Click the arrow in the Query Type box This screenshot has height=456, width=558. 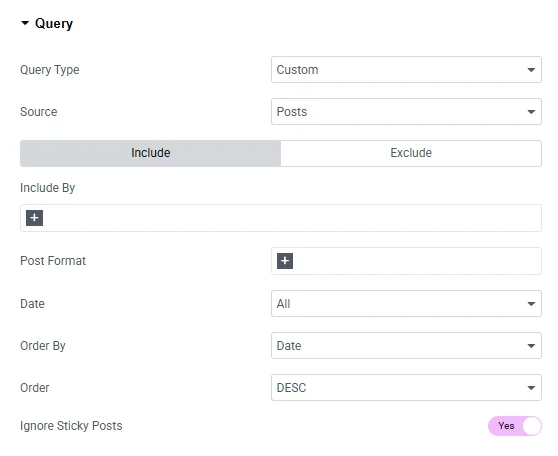531,70
